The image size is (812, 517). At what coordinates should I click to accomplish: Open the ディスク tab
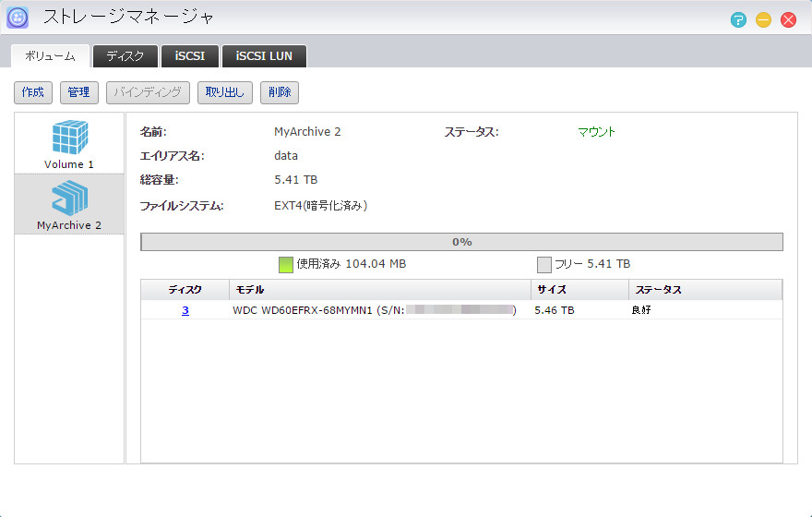125,56
